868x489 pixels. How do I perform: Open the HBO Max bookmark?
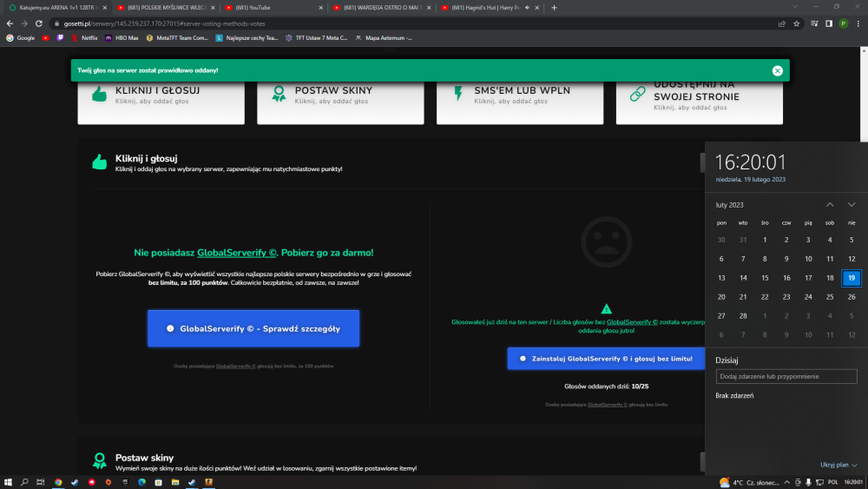tap(122, 38)
